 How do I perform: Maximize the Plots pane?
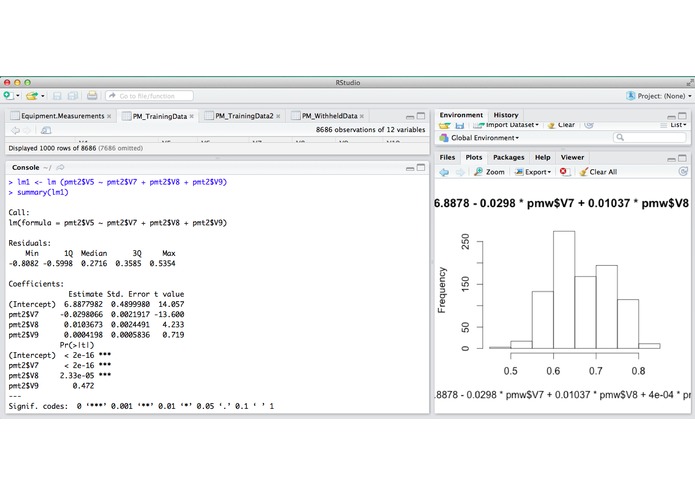coord(683,158)
